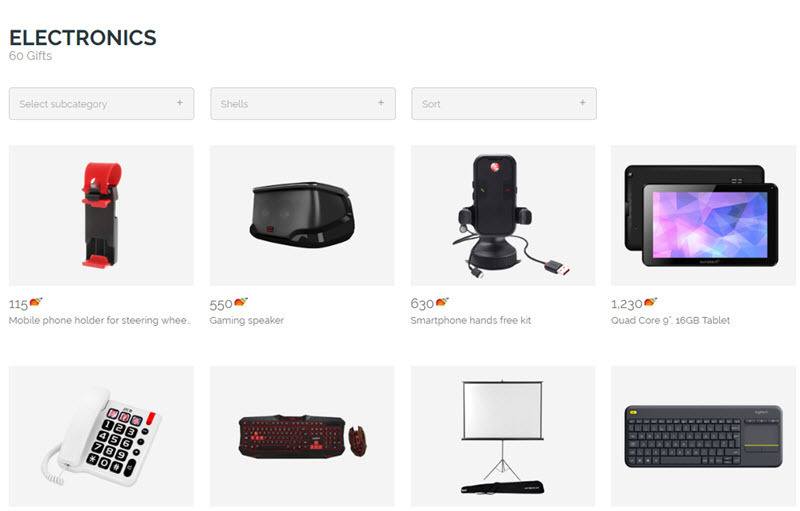Open the Quad Core tablet image

coord(704,215)
